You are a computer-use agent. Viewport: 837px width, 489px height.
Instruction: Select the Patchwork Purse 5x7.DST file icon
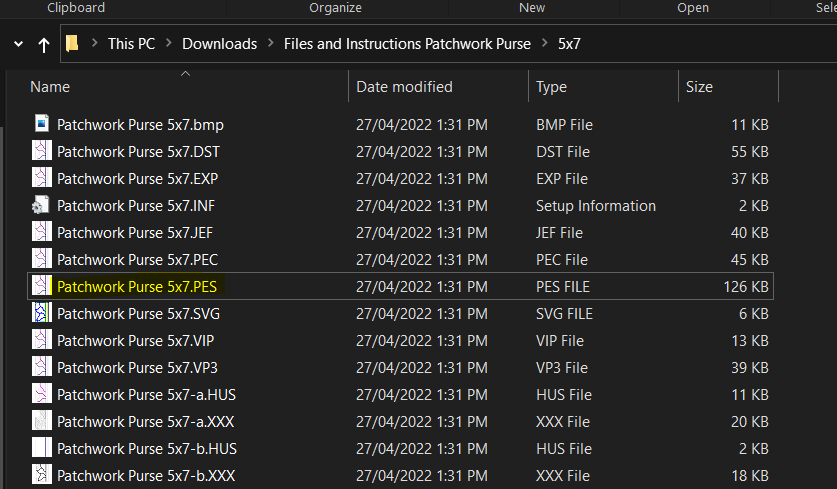tap(42, 152)
